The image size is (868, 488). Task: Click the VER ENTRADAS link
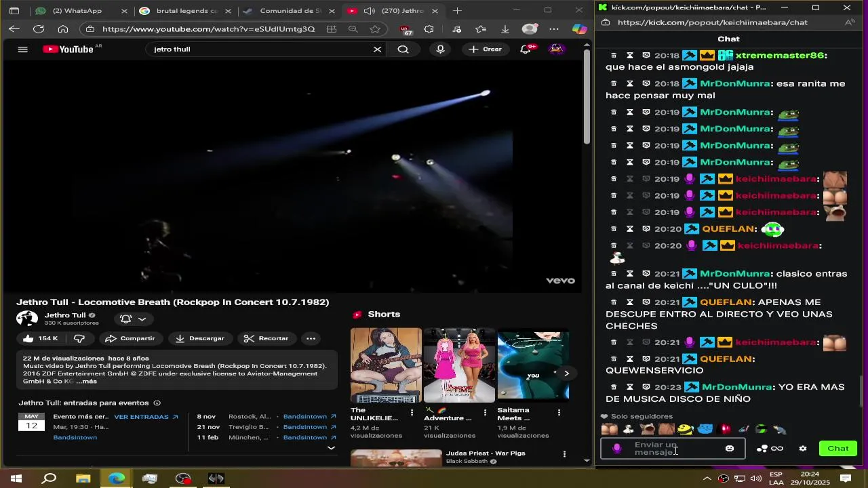146,417
